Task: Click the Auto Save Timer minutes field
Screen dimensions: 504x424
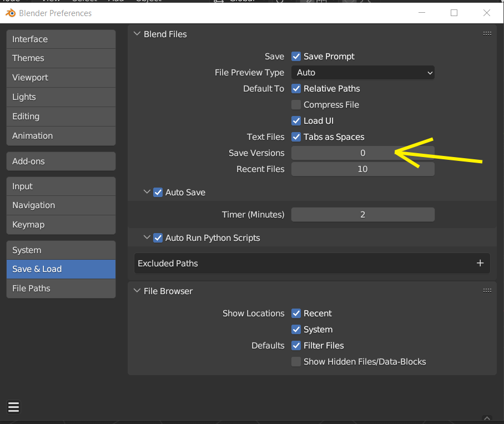Action: 362,215
